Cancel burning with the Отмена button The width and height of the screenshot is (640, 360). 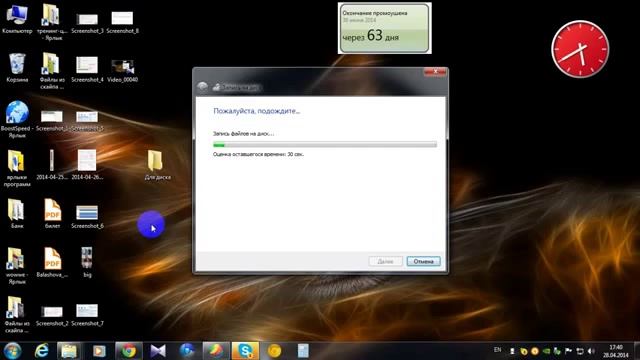(x=423, y=261)
